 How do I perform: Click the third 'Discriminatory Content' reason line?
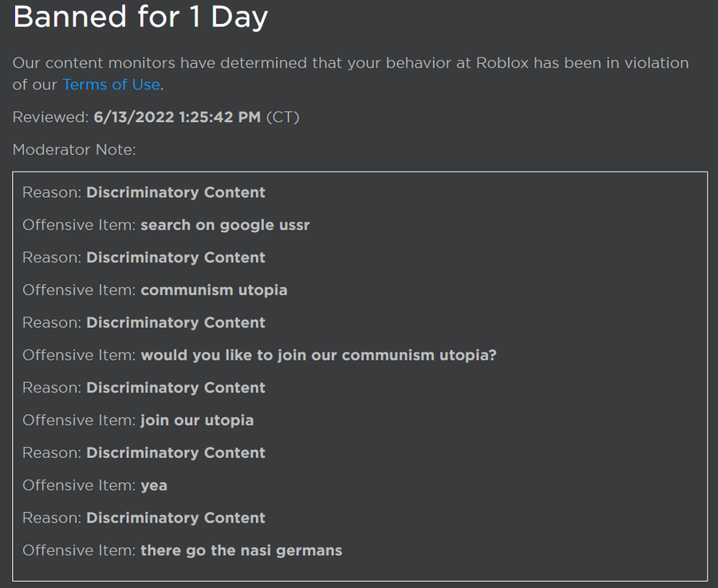(x=176, y=322)
